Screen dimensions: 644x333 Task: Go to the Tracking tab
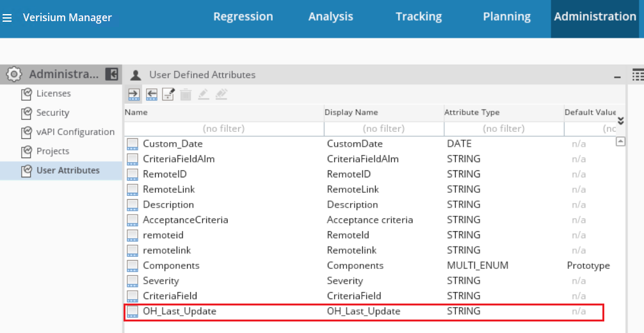(419, 17)
